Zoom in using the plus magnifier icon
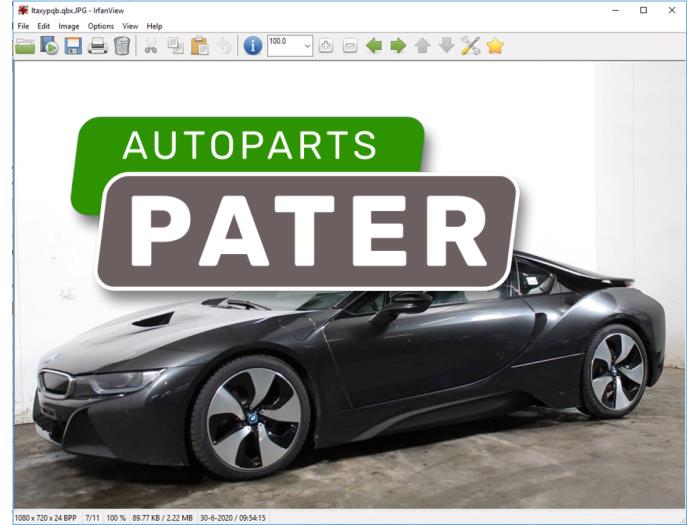This screenshot has height=525, width=700. coord(326,46)
